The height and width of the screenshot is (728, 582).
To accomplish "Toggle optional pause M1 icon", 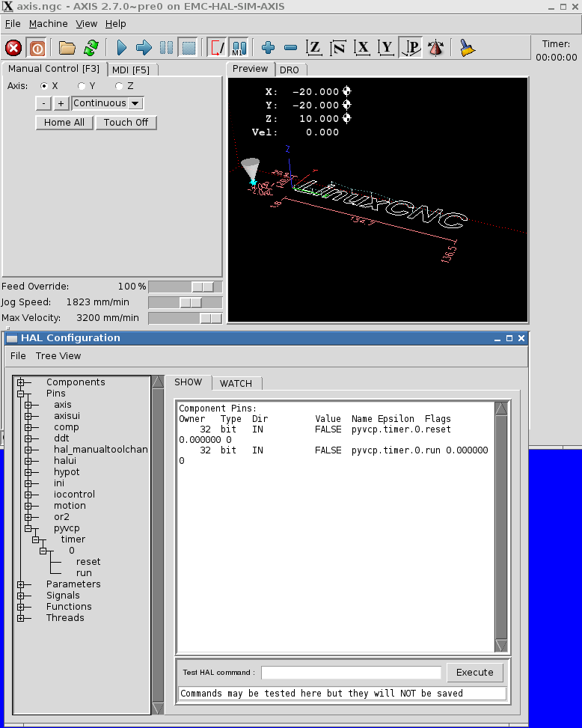I will 239,48.
